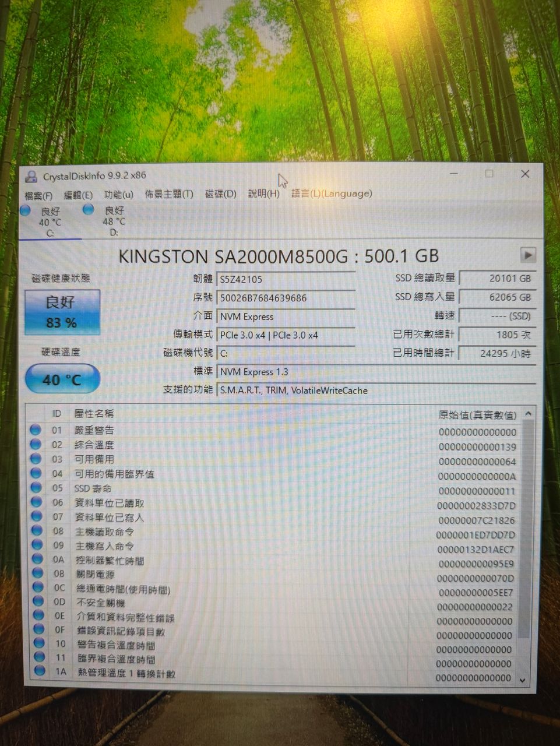Click the transfer mode field PCIe 3.0 x4
Screen dimensions: 560x746
286,335
